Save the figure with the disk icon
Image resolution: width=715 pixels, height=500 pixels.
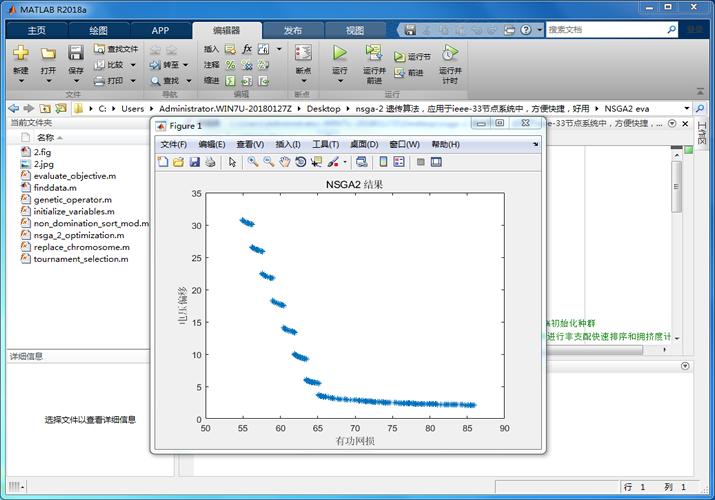tap(194, 162)
